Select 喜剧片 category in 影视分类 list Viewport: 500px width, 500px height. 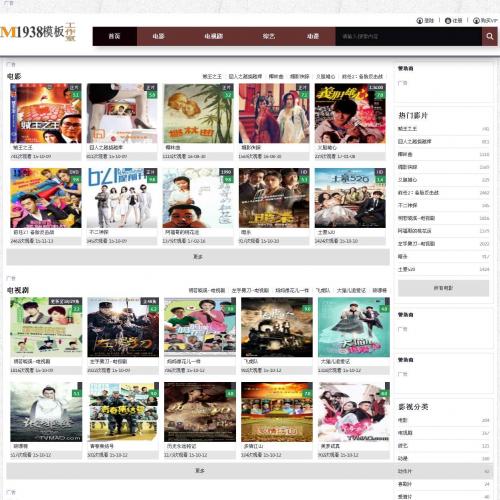405,484
